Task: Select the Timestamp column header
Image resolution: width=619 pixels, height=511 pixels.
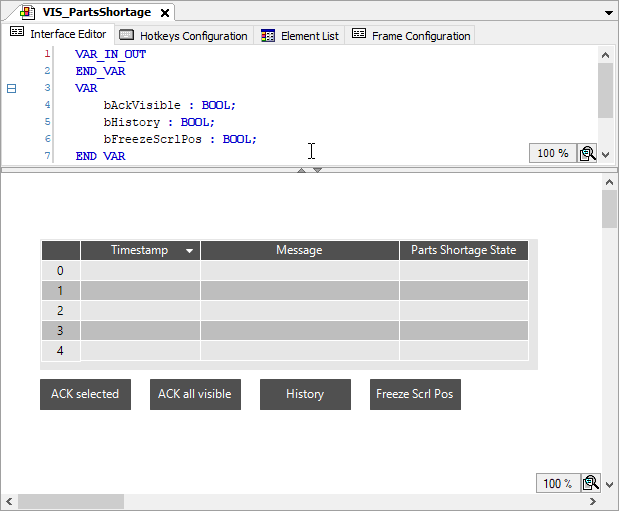Action: (140, 250)
